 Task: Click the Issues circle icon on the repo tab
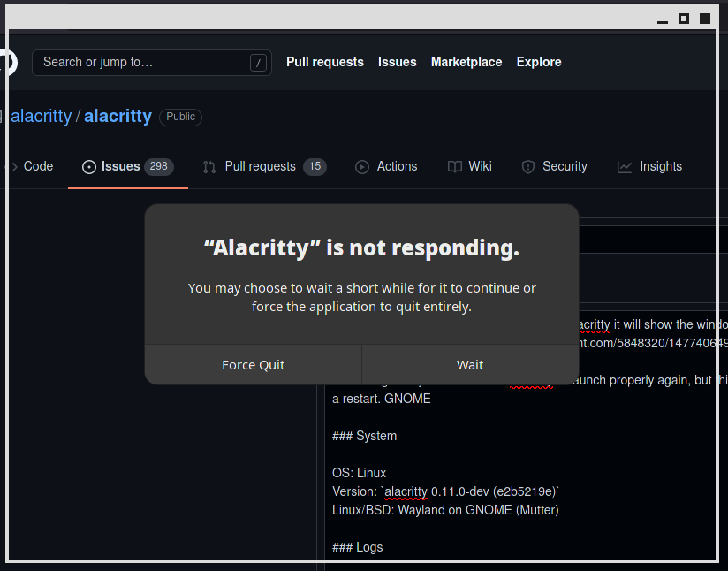coord(88,166)
